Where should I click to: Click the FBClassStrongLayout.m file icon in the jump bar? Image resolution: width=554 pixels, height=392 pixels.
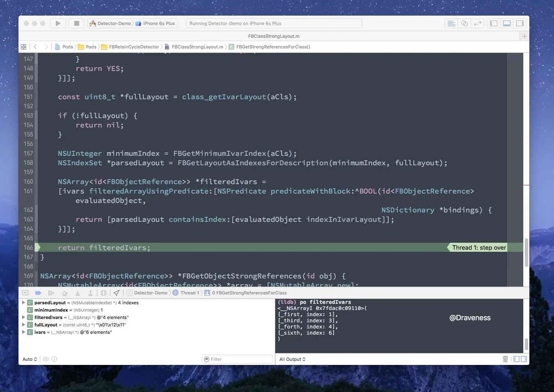(167, 47)
